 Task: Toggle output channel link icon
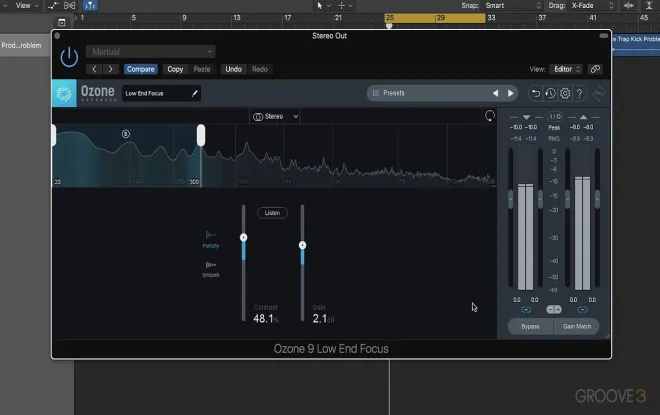583,310
